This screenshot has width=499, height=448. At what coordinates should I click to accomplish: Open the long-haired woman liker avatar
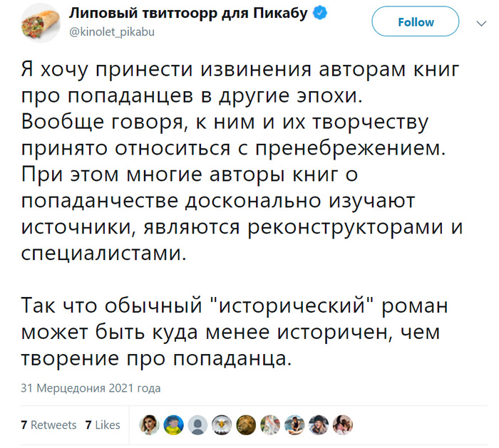click(149, 424)
